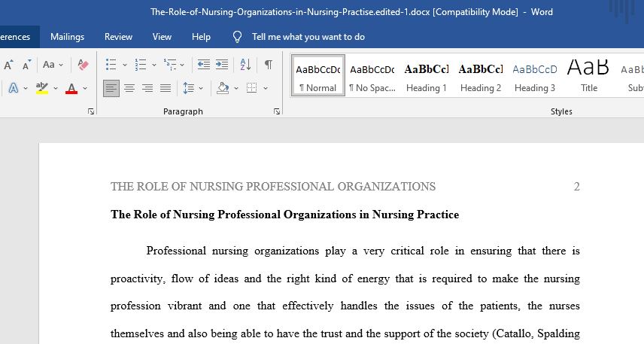Clear all formatting with eraser icon
644x344 pixels.
click(83, 65)
